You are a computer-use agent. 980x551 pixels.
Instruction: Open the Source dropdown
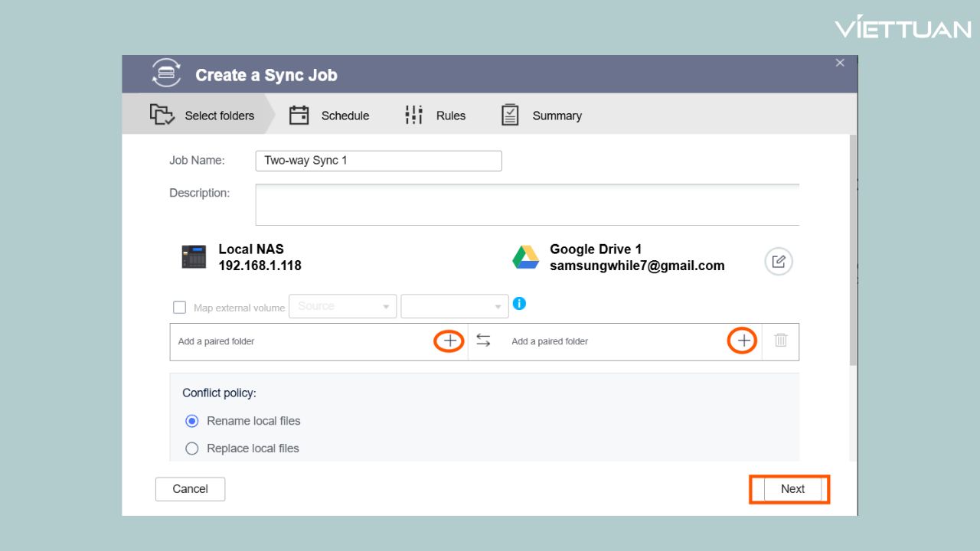pos(342,307)
